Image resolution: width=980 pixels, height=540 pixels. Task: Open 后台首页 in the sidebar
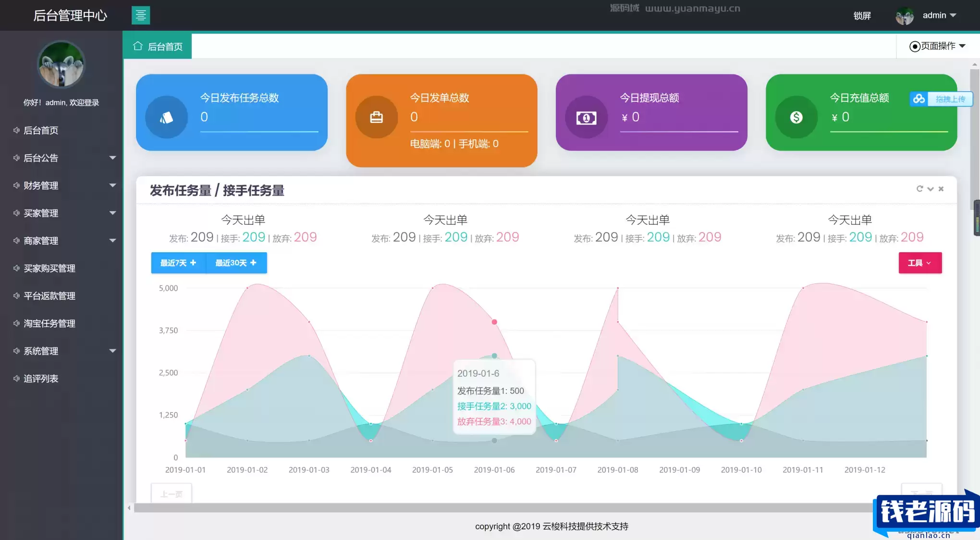coord(41,130)
